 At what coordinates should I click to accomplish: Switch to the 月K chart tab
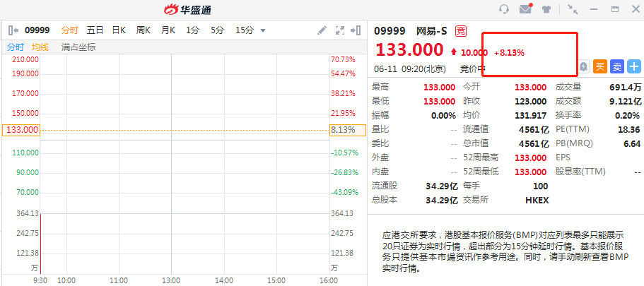(x=168, y=30)
